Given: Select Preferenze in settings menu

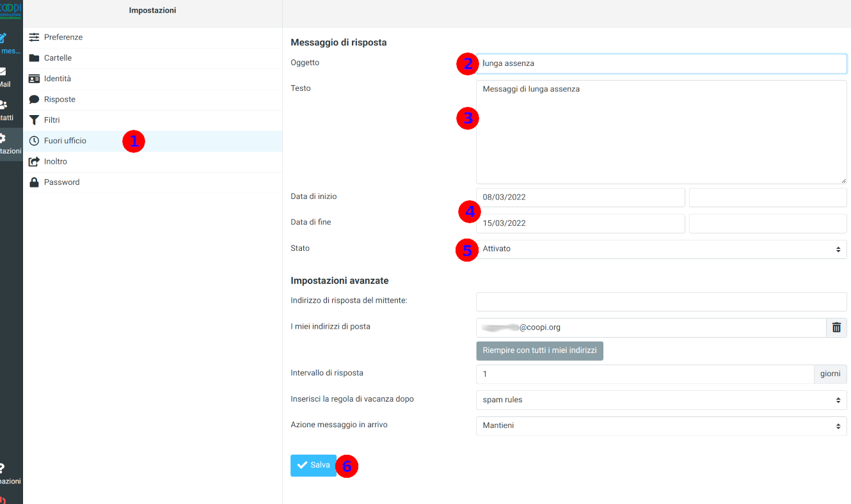Looking at the screenshot, I should [x=63, y=37].
